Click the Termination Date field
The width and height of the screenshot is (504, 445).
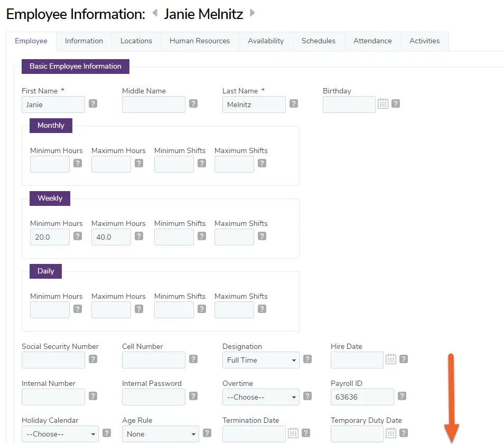coord(254,434)
